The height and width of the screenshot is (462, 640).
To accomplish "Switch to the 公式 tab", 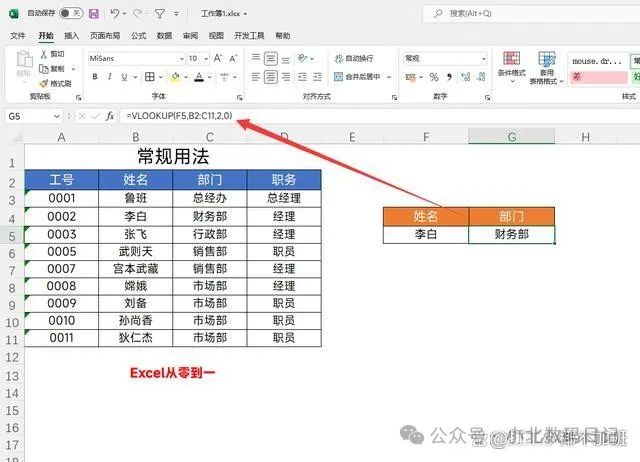I will coord(138,36).
